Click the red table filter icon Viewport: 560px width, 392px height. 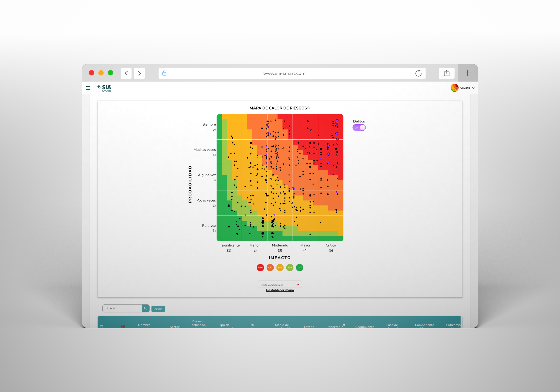(123, 326)
